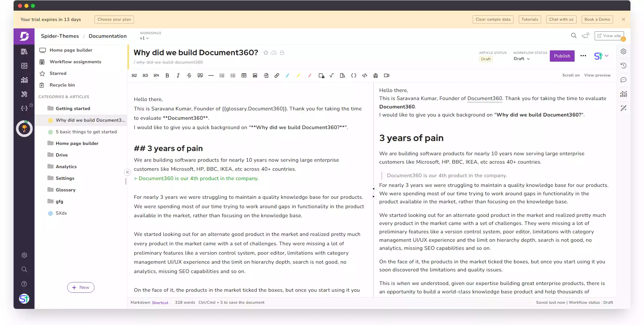Expand the Getting started category folder
The height and width of the screenshot is (325, 644).
(x=73, y=108)
